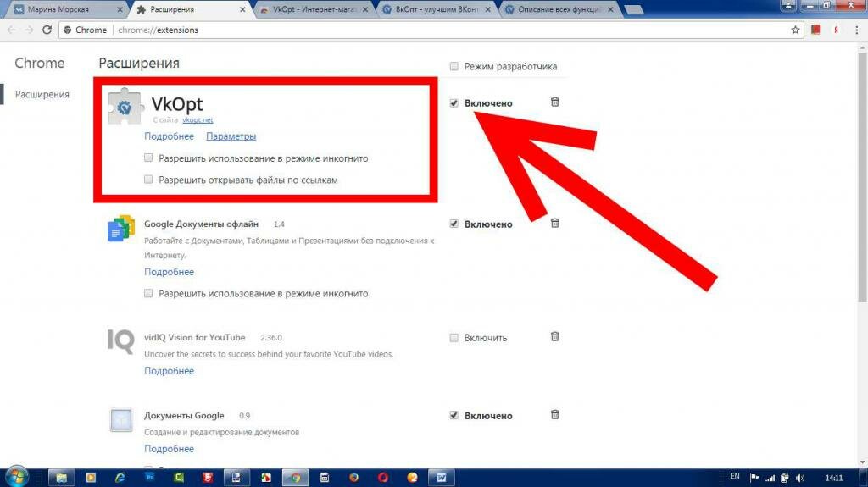Open Photoshop from the taskbar
Image resolution: width=868 pixels, height=487 pixels.
pos(149,477)
